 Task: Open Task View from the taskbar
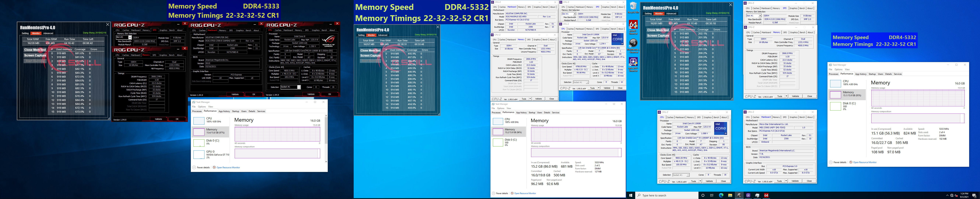(x=712, y=195)
